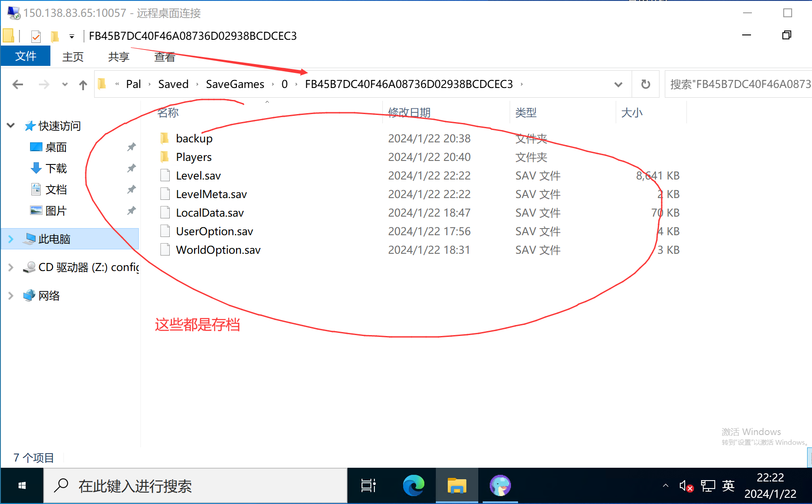812x504 pixels.
Task: Click the properties checkmark quick-access icon
Action: coord(36,36)
